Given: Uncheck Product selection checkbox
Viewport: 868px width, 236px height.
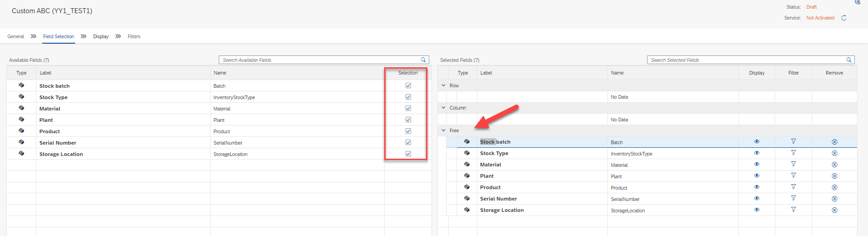Looking at the screenshot, I should click(x=408, y=131).
